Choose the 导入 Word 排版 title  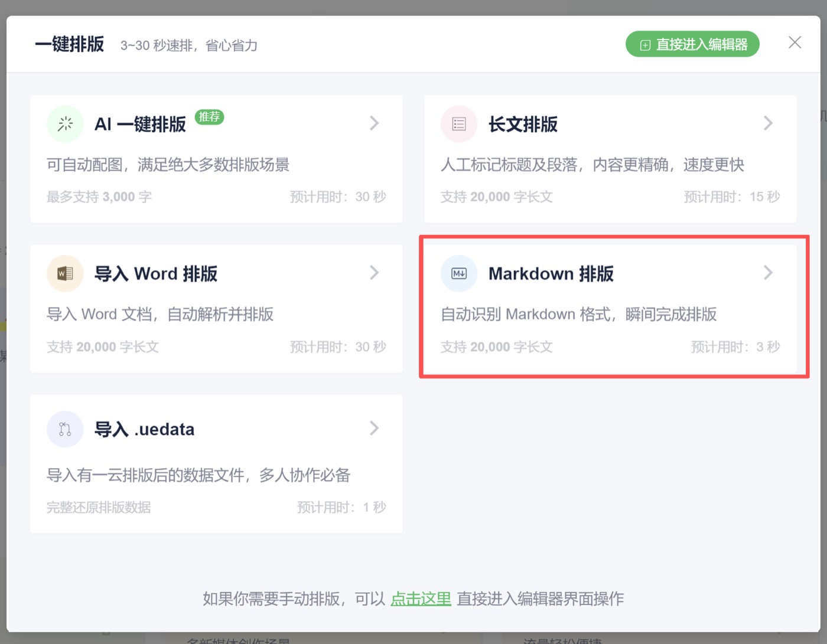click(156, 274)
